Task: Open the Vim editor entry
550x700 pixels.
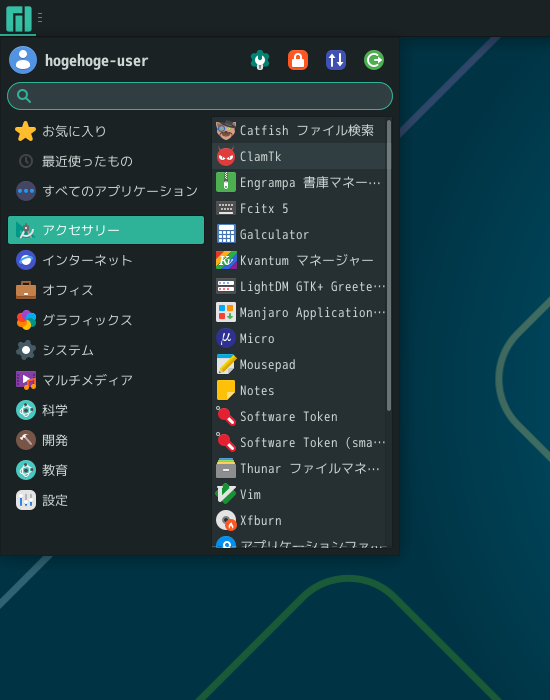Action: tap(299, 494)
